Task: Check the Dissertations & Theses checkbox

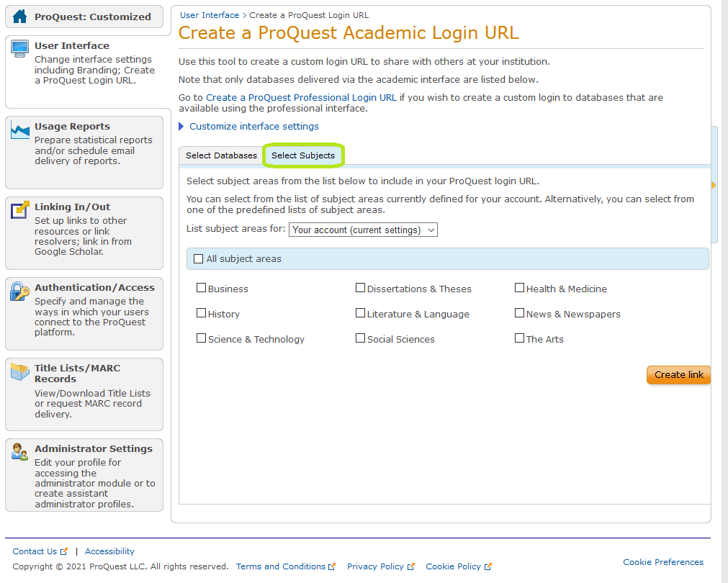Action: [360, 288]
